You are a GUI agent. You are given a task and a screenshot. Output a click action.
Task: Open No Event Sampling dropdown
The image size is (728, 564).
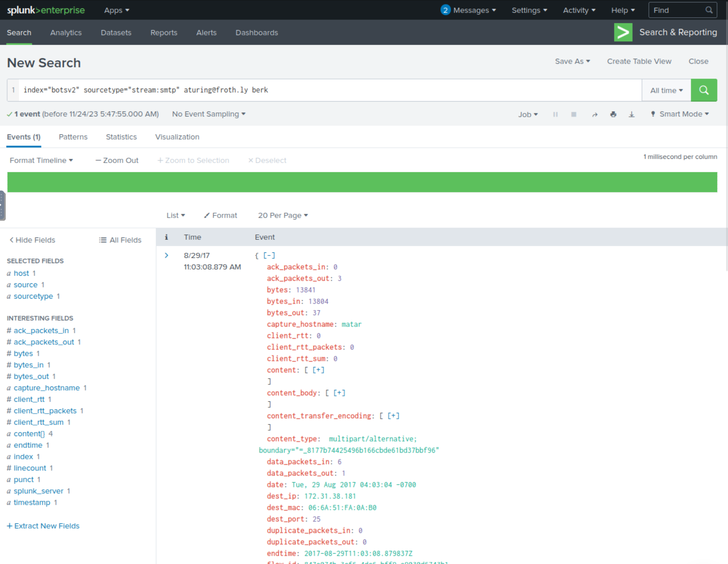point(209,114)
